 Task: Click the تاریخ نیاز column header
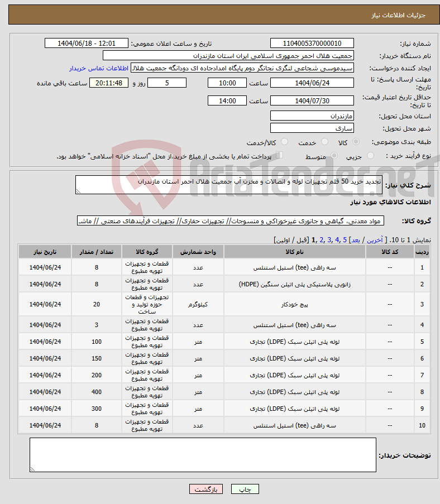click(45, 252)
